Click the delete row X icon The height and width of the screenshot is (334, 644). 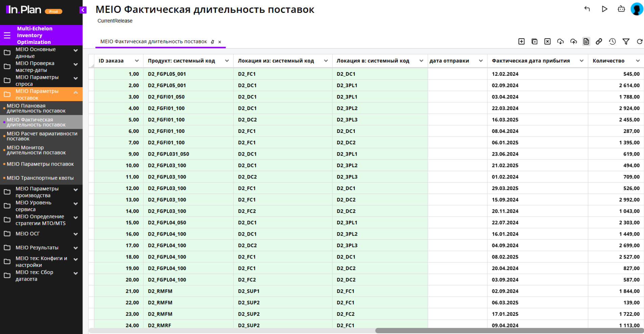(547, 42)
